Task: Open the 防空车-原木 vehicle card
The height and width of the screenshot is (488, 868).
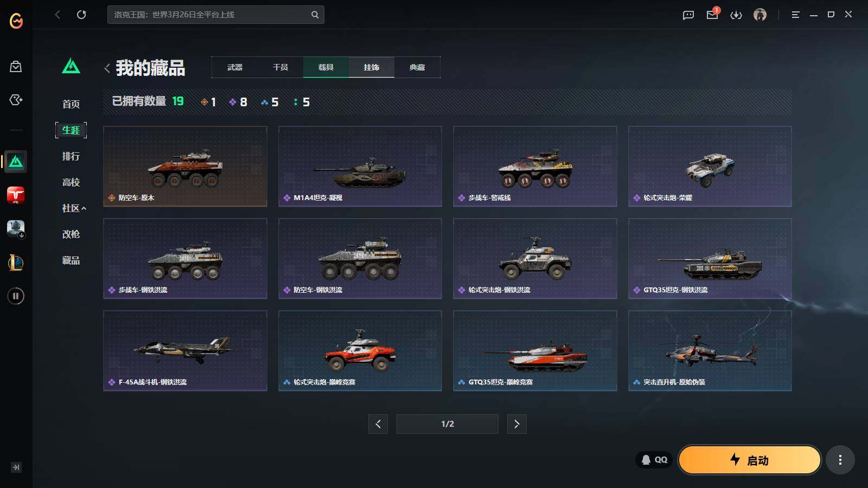Action: (x=185, y=166)
